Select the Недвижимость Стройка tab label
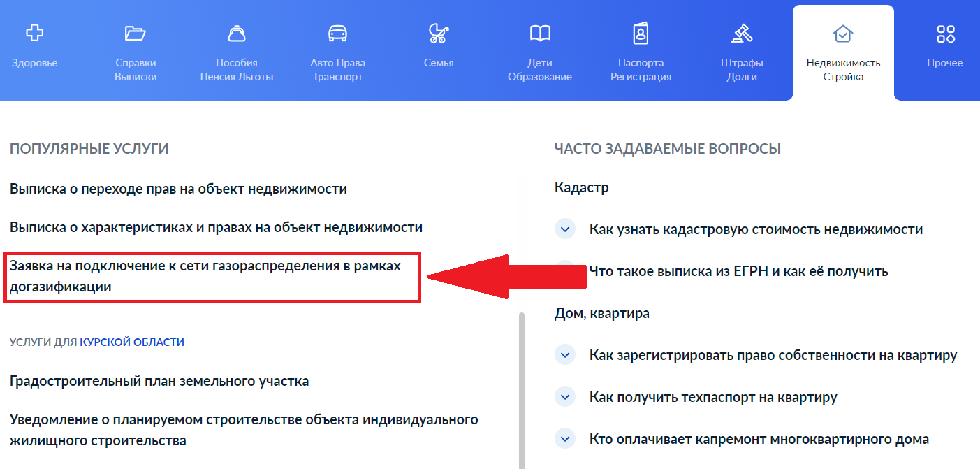This screenshot has height=469, width=980. 843,70
